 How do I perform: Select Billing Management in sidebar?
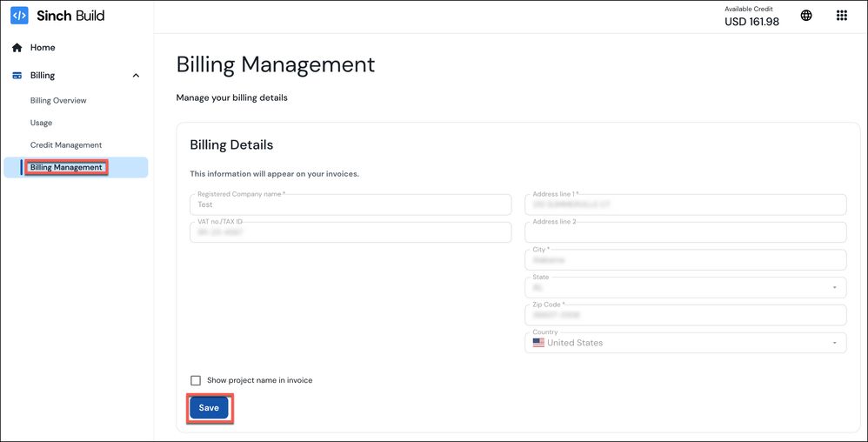tap(66, 167)
